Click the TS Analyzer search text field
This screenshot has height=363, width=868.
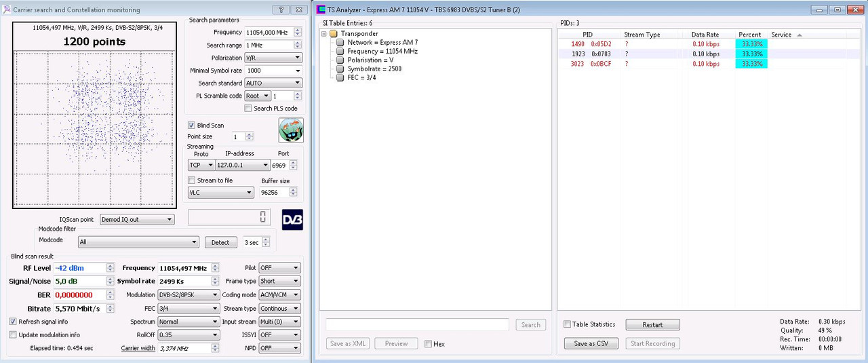pyautogui.click(x=417, y=325)
